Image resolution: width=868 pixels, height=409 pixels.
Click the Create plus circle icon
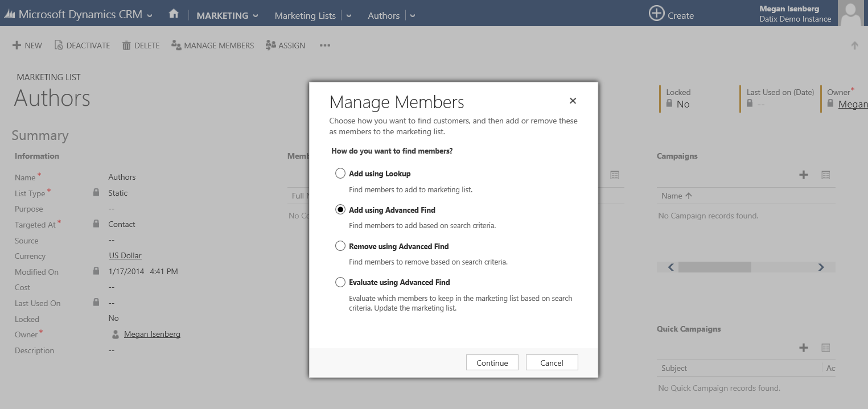click(x=657, y=14)
